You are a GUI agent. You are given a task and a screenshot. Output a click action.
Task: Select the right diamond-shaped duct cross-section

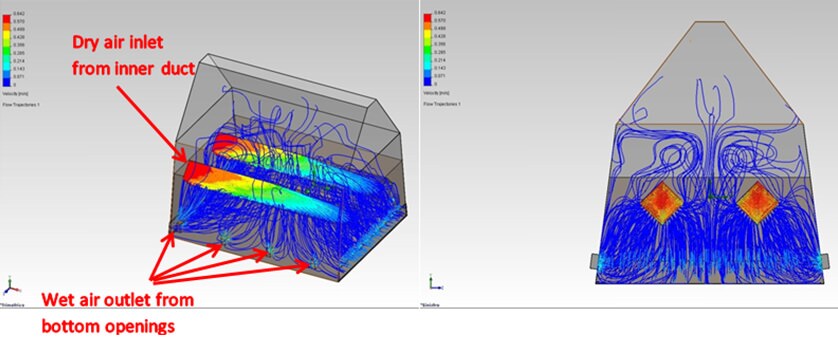click(757, 203)
